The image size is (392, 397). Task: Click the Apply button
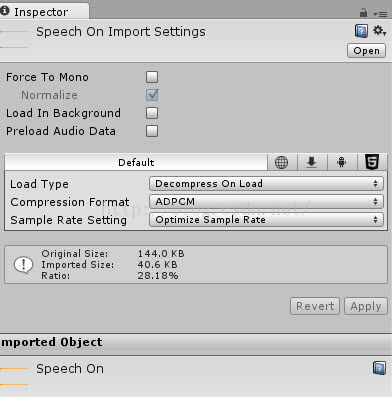(366, 306)
